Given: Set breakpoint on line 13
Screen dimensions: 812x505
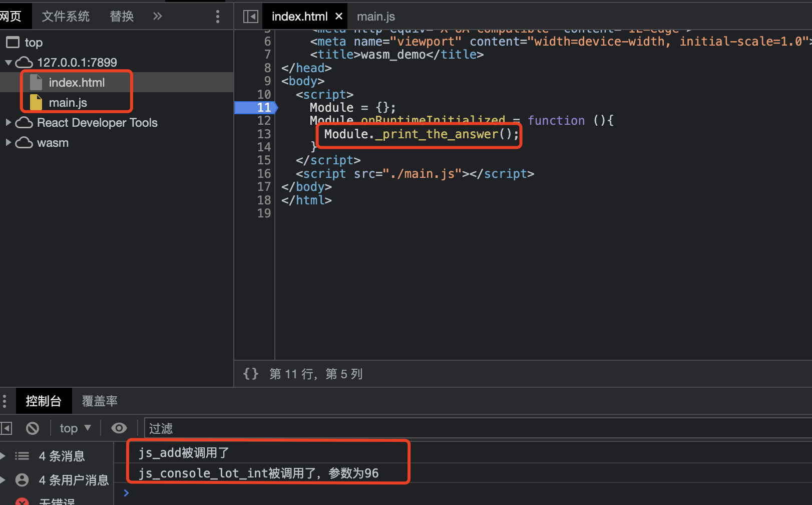Looking at the screenshot, I should (264, 134).
